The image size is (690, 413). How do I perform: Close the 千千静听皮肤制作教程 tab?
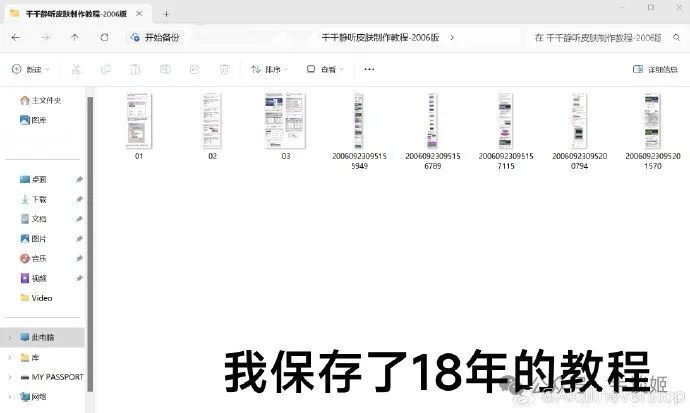coord(139,14)
